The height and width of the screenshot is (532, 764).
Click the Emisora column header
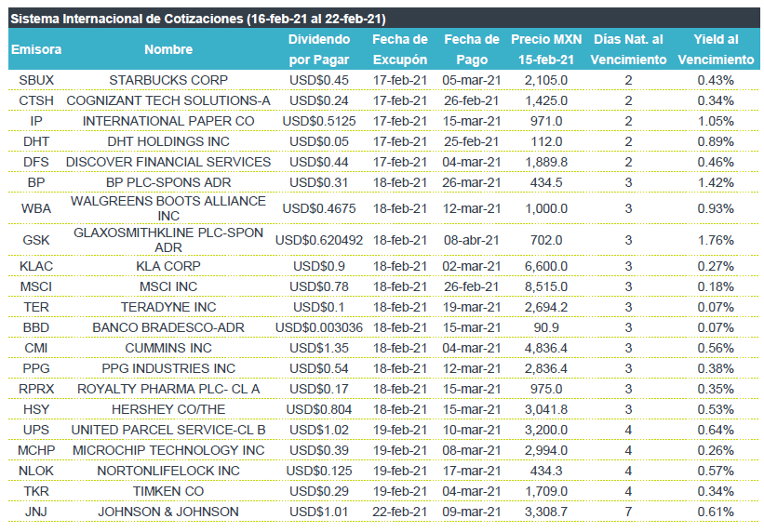click(36, 49)
